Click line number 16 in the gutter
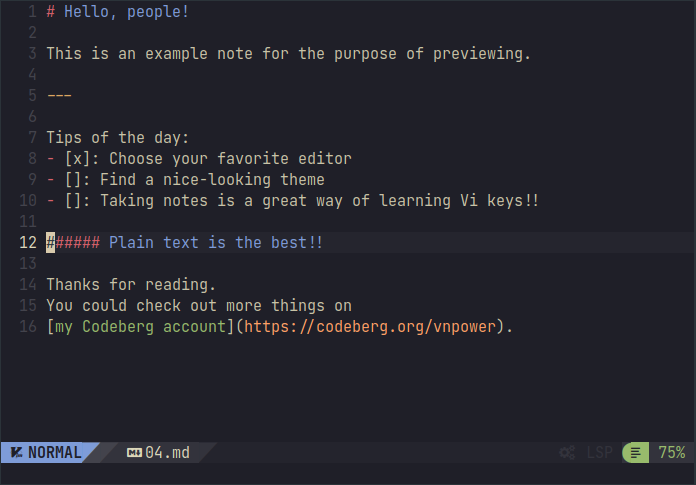 click(28, 327)
